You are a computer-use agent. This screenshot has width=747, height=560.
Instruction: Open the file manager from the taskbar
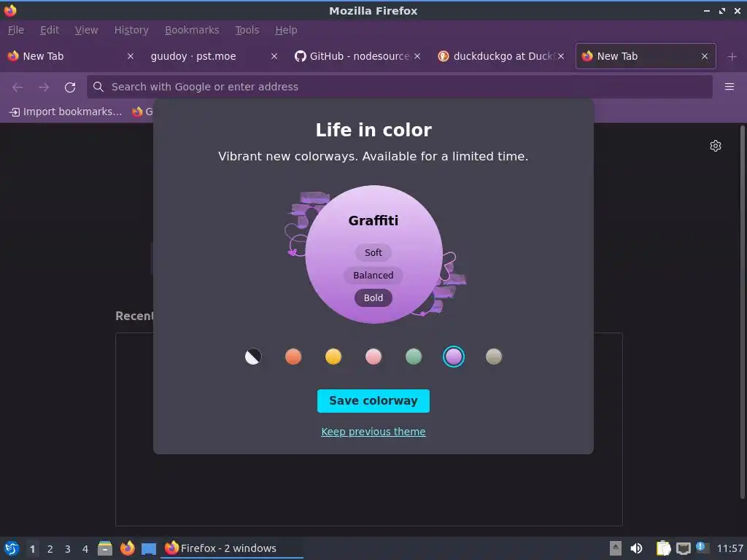(105, 548)
